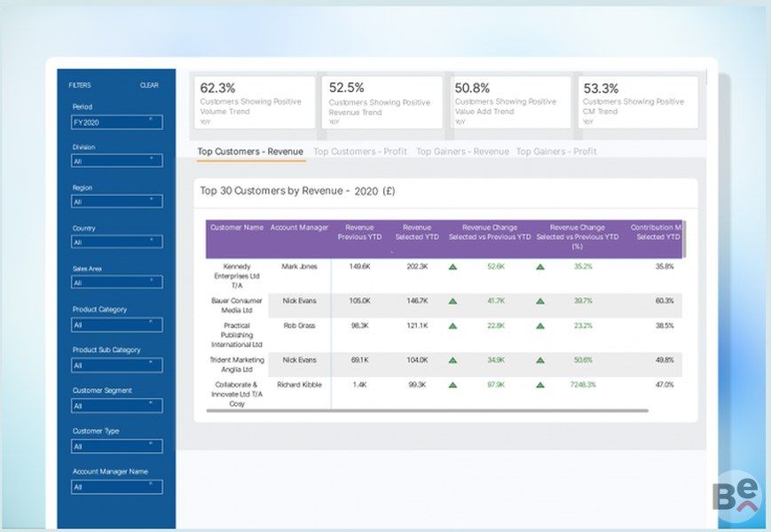Open the Period FY2020 dropdown

(x=117, y=122)
